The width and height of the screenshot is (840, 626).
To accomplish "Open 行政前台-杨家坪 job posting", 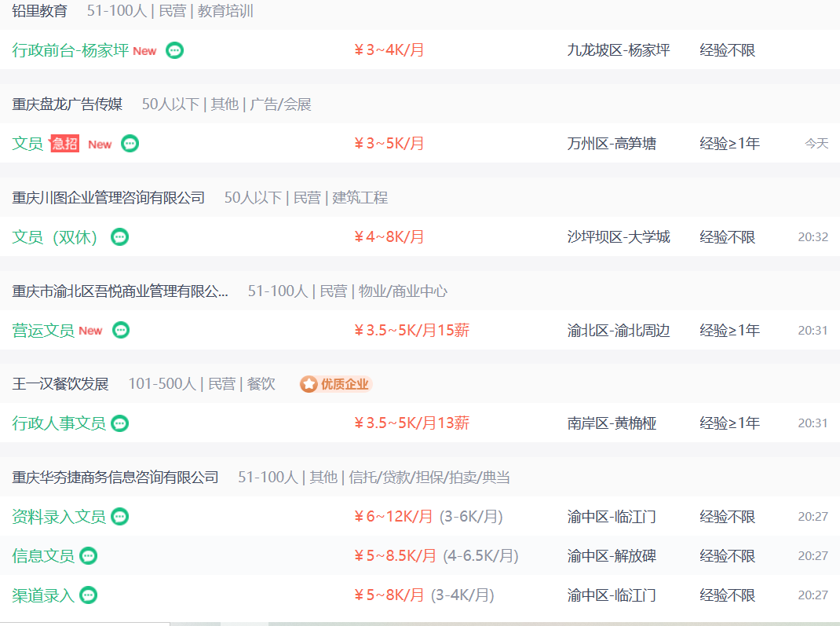I will (x=70, y=50).
